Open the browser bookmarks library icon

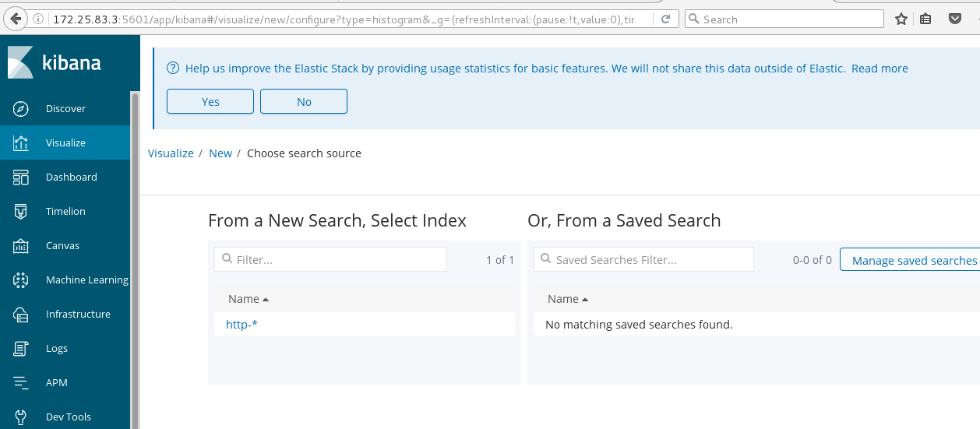pyautogui.click(x=925, y=19)
